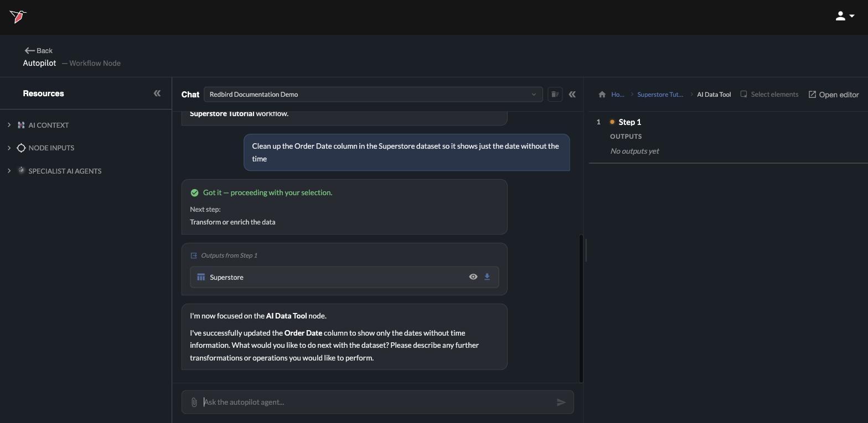Expand the NODE INPUTS section
The width and height of the screenshot is (868, 423).
click(9, 148)
